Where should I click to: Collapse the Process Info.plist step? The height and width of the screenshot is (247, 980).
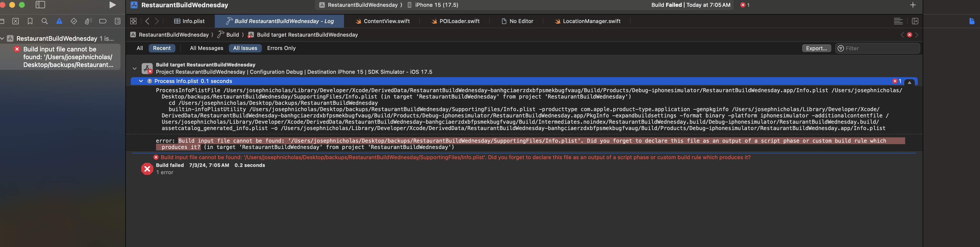pyautogui.click(x=141, y=81)
